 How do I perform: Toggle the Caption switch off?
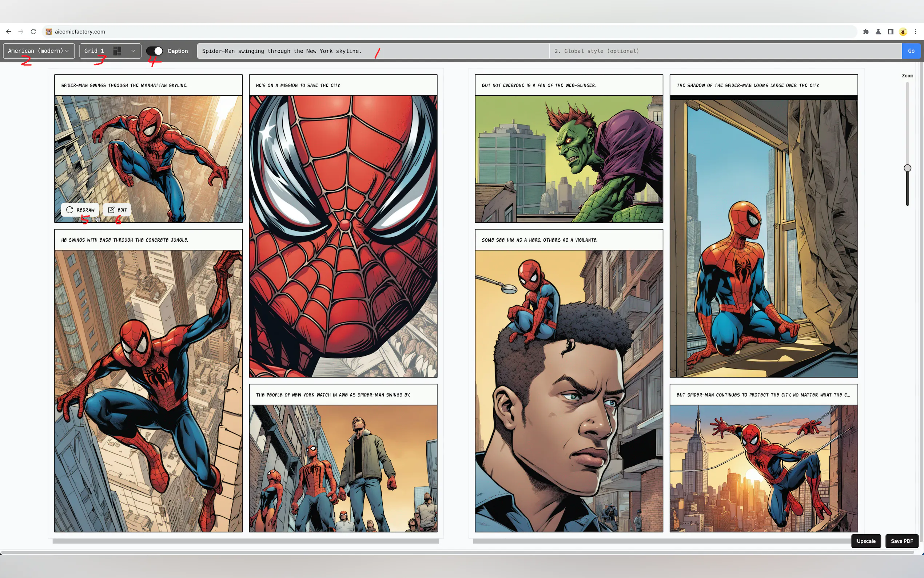pos(155,51)
